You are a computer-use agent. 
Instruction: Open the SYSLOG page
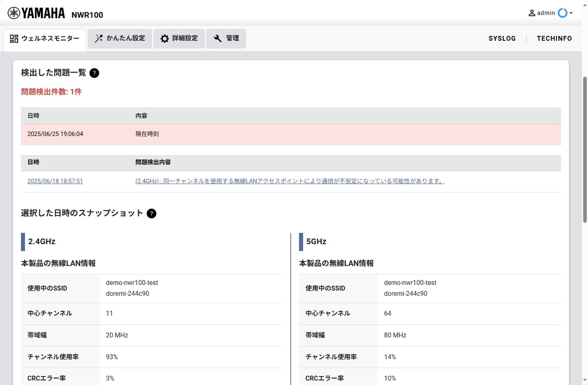502,38
